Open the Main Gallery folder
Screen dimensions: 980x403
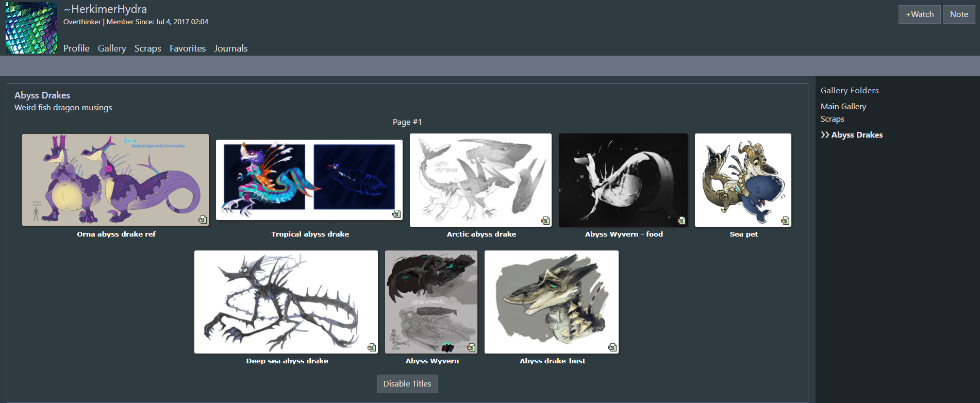(x=843, y=107)
